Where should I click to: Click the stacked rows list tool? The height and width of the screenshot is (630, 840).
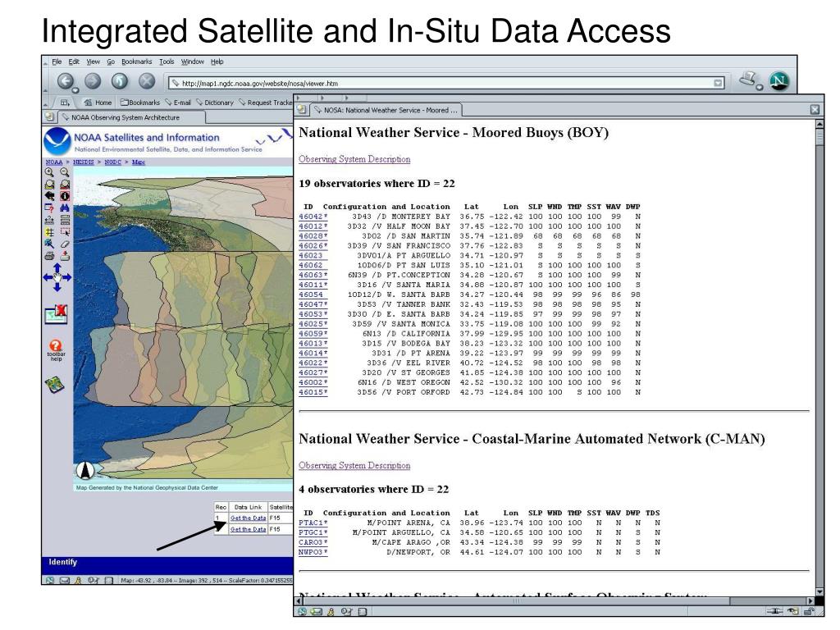pos(65,220)
